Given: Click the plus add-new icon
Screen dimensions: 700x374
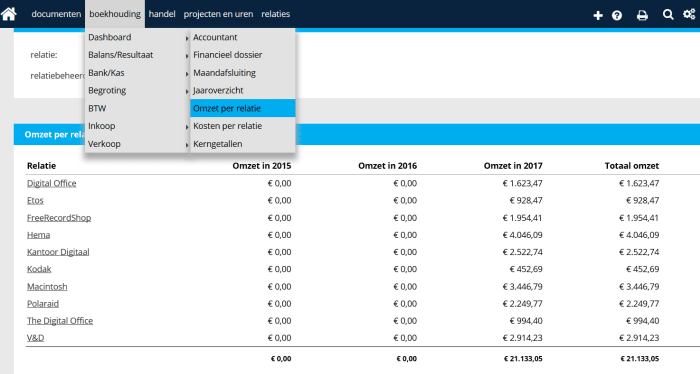Looking at the screenshot, I should click(598, 16).
